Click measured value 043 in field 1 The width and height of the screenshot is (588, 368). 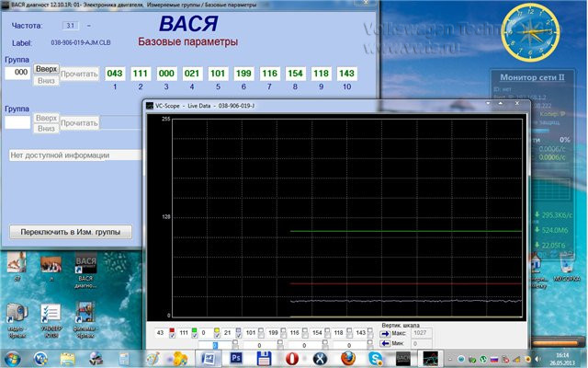click(115, 74)
